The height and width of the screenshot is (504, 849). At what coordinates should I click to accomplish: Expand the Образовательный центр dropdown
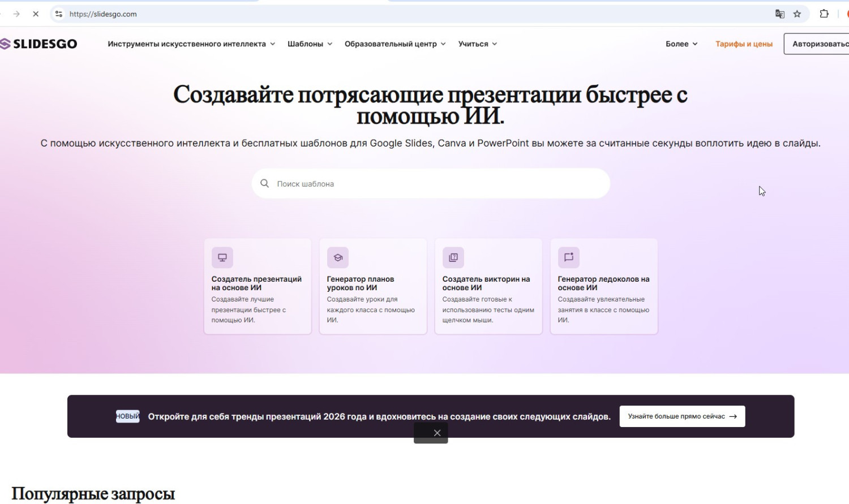[x=395, y=44]
